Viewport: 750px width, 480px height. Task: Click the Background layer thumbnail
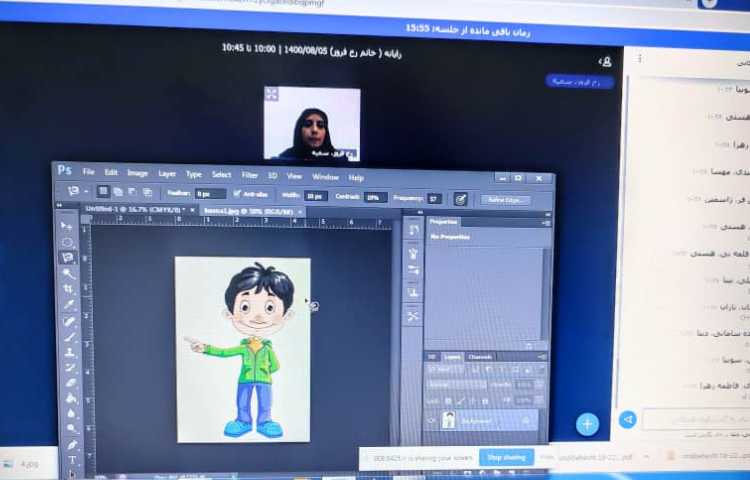pos(449,420)
